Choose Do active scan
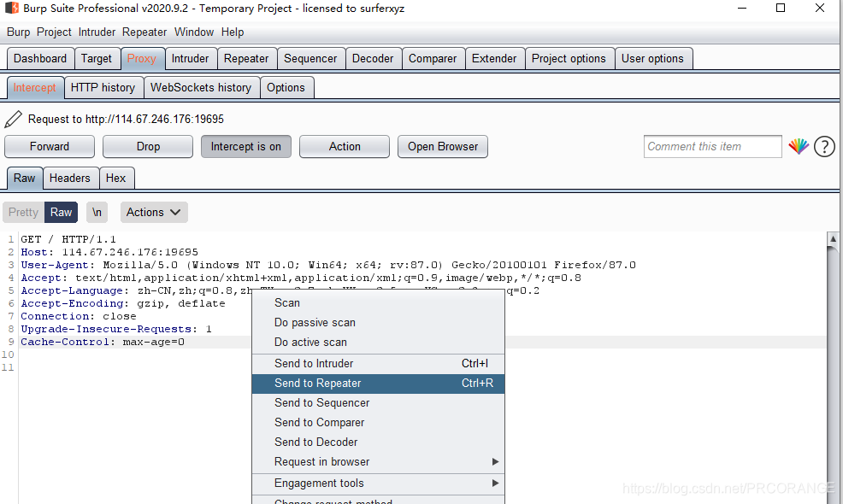The width and height of the screenshot is (843, 504). (x=378, y=343)
